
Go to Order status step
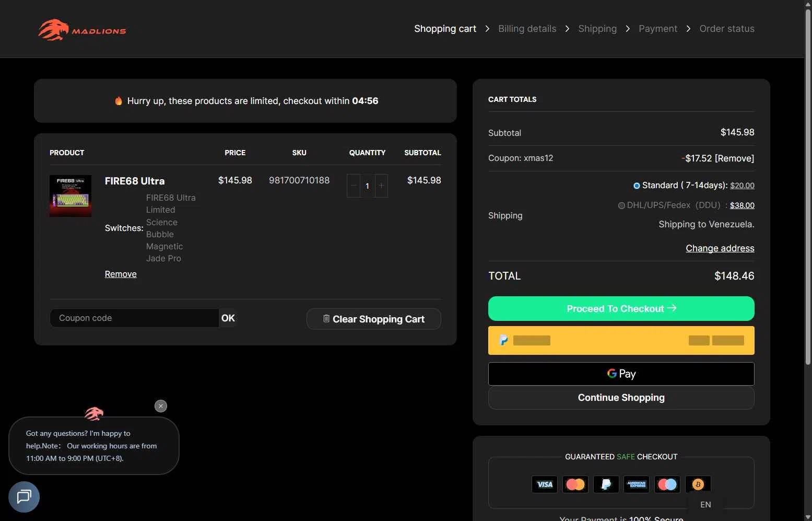[727, 29]
